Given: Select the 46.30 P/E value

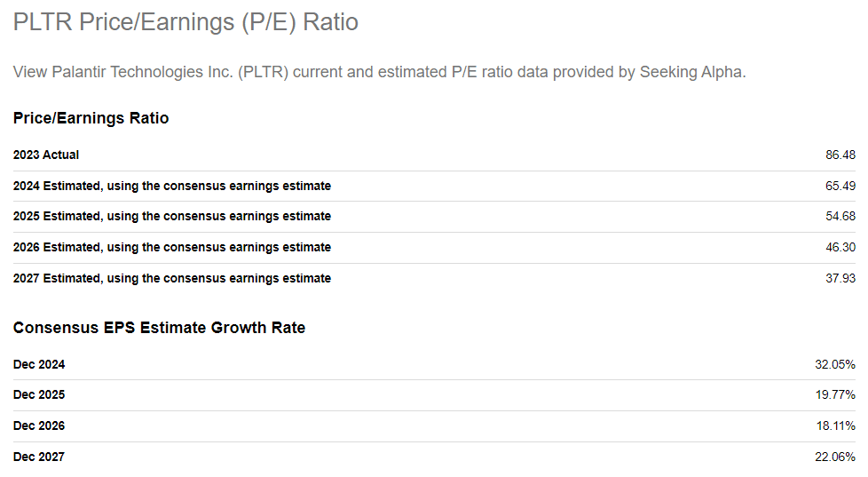Looking at the screenshot, I should pyautogui.click(x=840, y=247).
